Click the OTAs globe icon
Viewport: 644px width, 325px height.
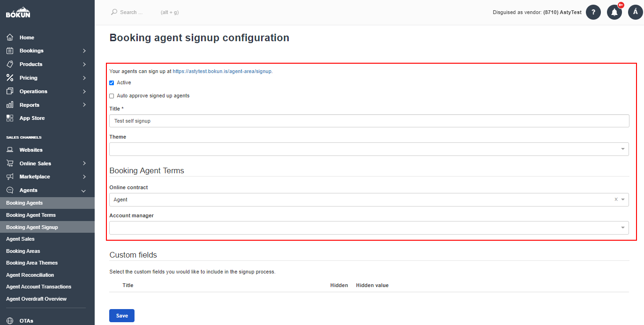[x=10, y=321]
